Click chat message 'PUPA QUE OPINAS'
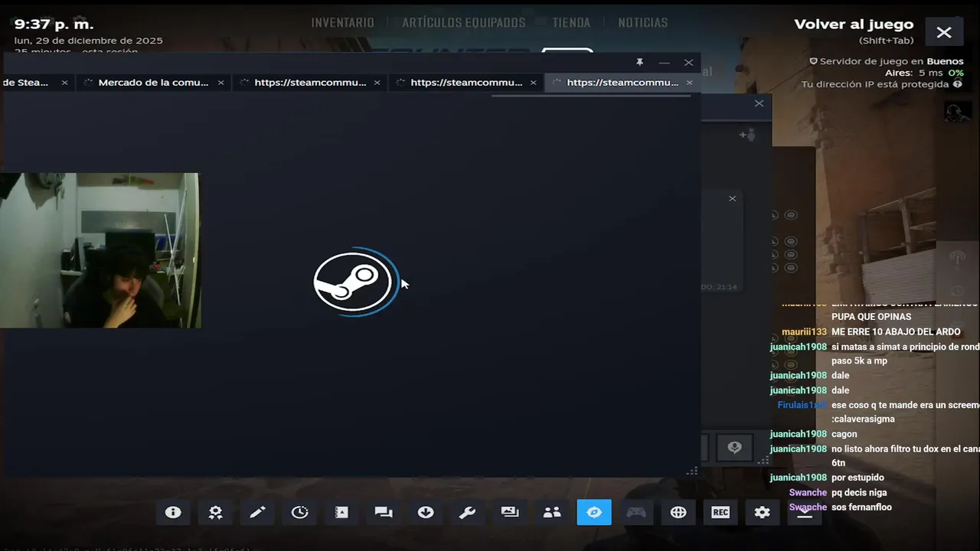This screenshot has height=551, width=980. click(871, 317)
